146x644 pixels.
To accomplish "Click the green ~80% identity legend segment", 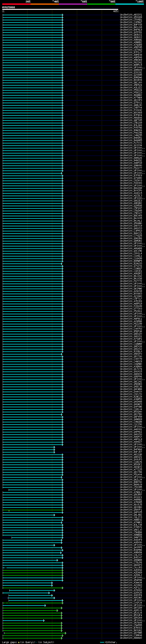I will 101,4.
